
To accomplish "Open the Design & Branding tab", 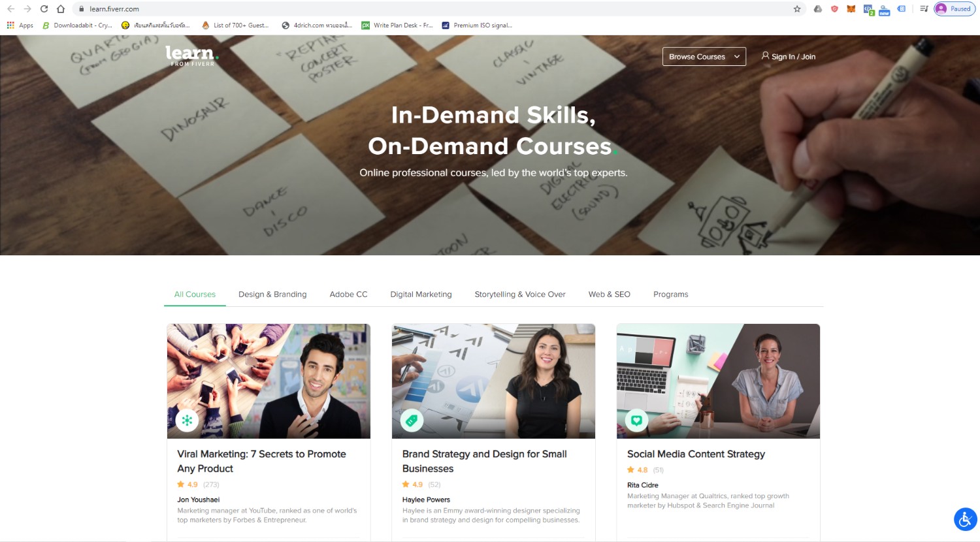I will point(272,295).
